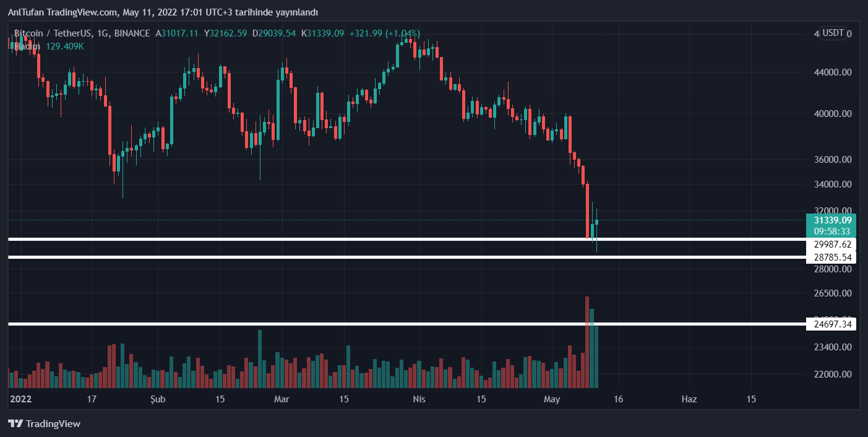
Task: Click the TradingView logo
Action: [x=44, y=424]
